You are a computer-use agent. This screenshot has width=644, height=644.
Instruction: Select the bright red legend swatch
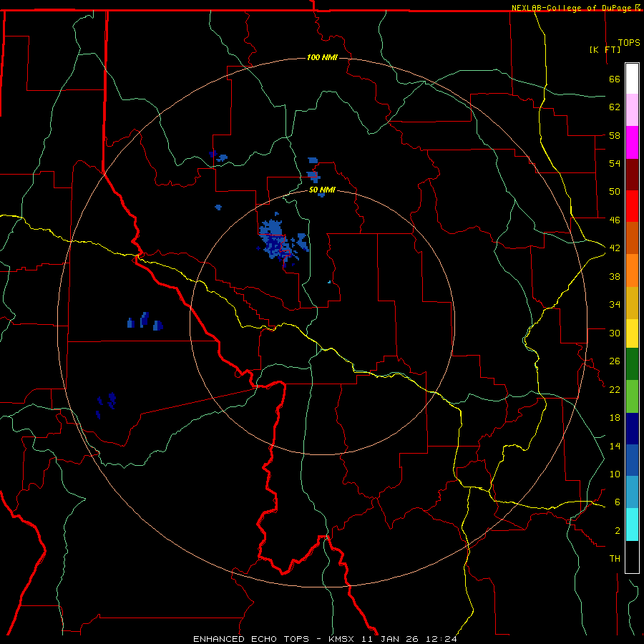click(x=632, y=206)
